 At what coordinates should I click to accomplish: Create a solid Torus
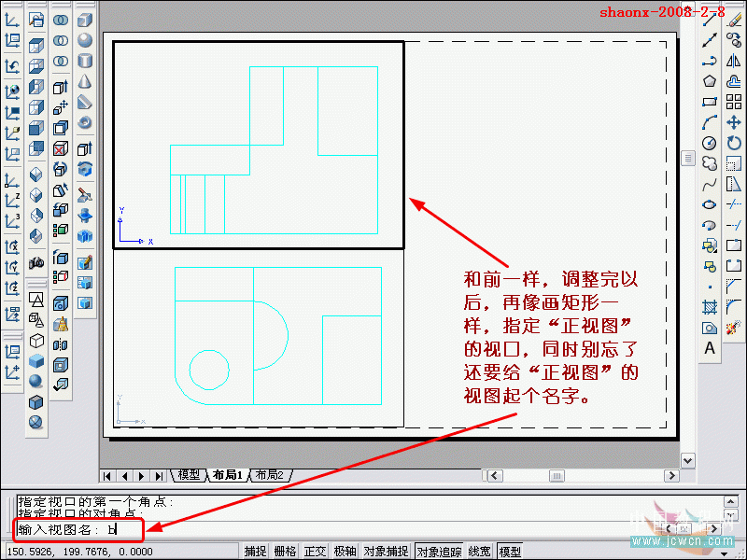(x=85, y=122)
